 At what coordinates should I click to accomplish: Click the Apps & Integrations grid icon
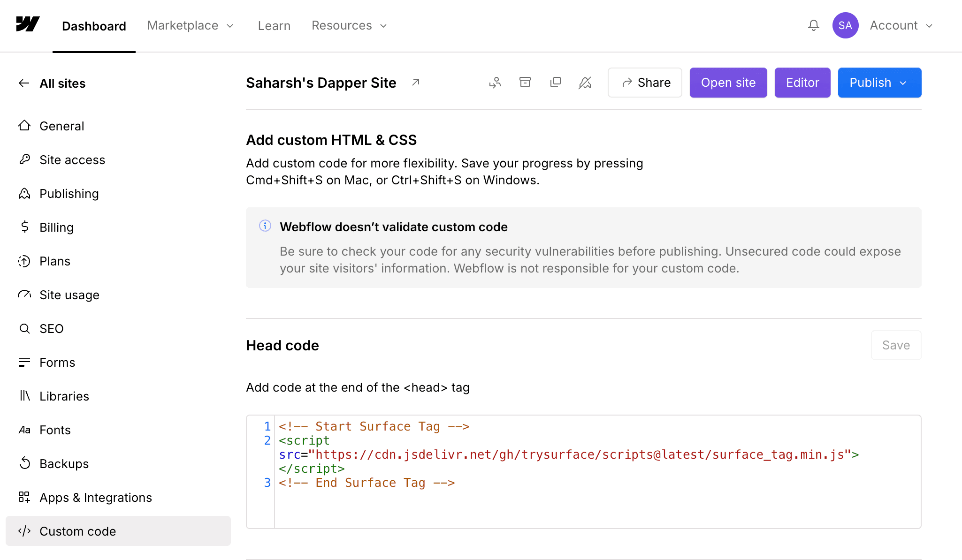point(24,497)
